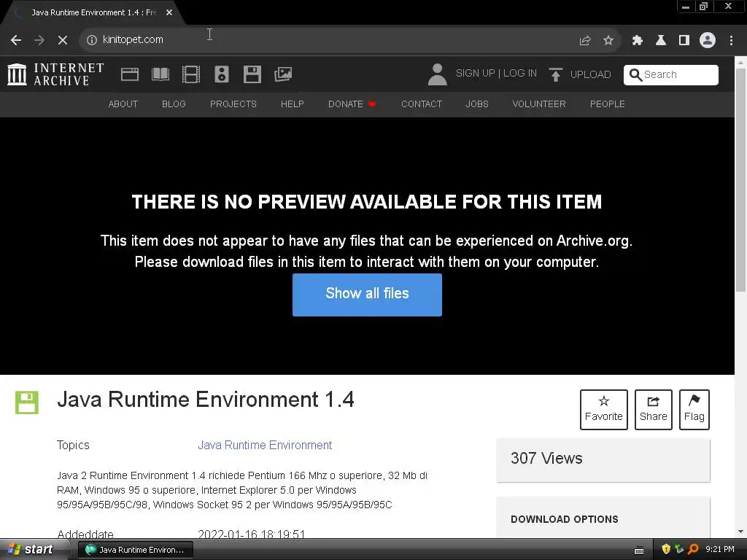Select the Java Runtime Environment 1.4 tab

click(93, 12)
